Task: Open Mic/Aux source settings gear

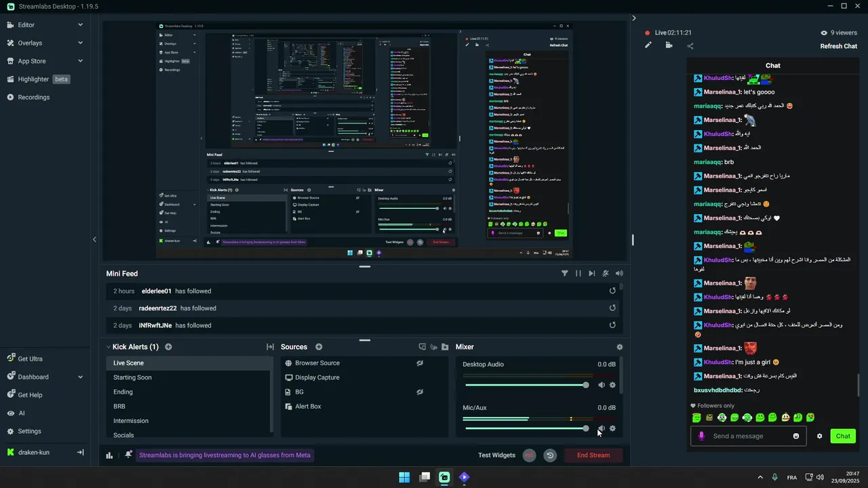Action: [x=612, y=428]
